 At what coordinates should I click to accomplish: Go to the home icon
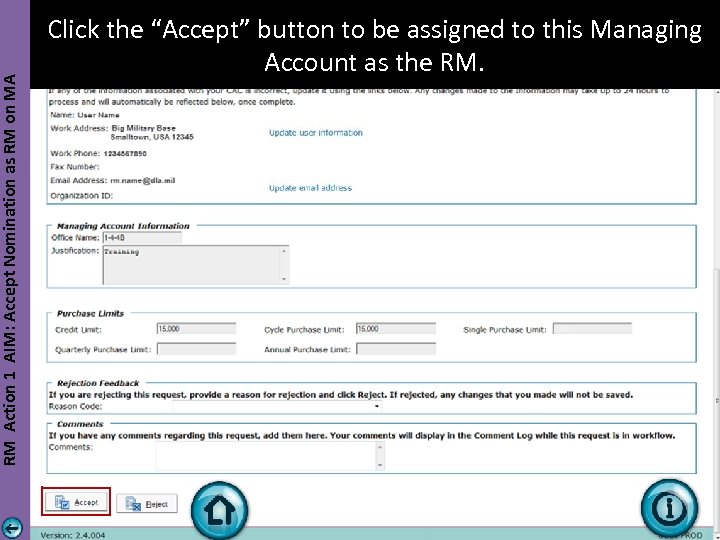pyautogui.click(x=219, y=511)
